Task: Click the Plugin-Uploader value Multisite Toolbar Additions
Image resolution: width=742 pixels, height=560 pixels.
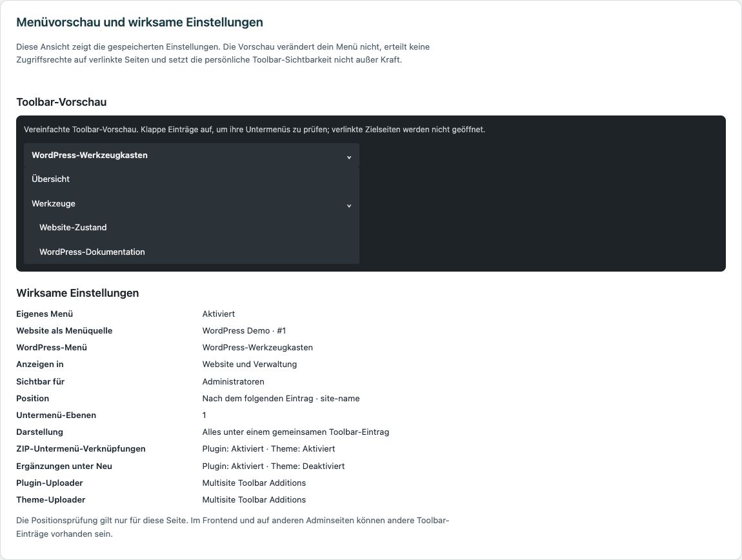Action: click(x=254, y=483)
